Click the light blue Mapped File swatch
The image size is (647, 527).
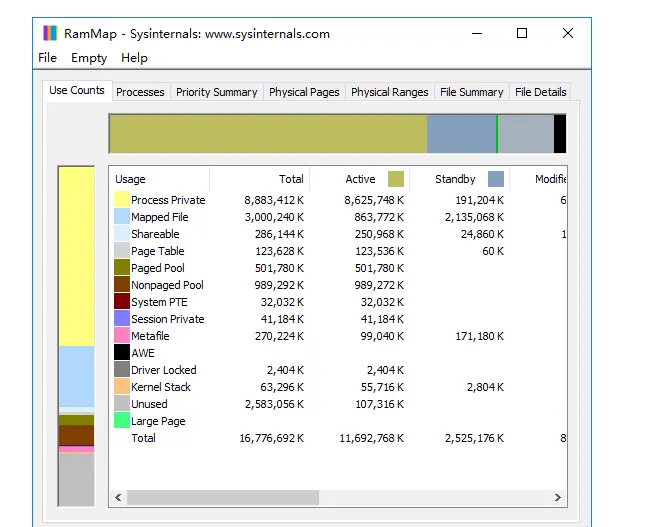122,217
